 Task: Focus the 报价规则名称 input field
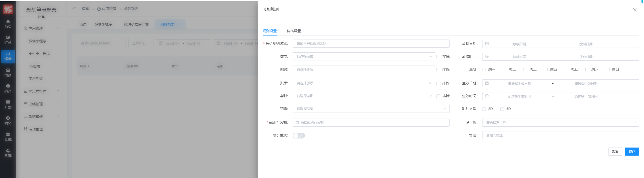coord(371,44)
